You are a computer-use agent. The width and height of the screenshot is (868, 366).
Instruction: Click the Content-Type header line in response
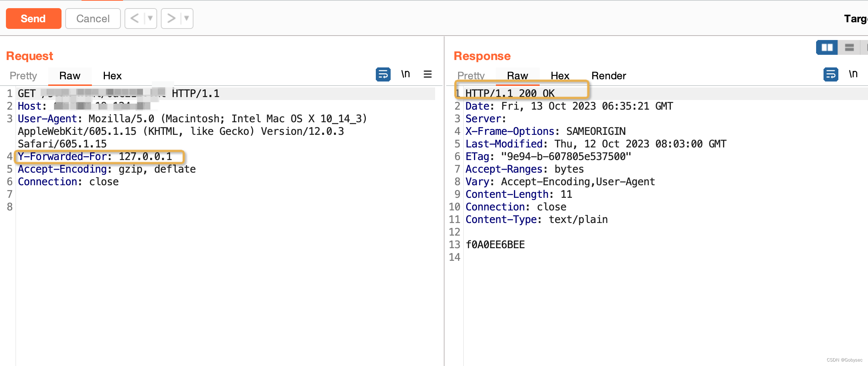point(536,220)
